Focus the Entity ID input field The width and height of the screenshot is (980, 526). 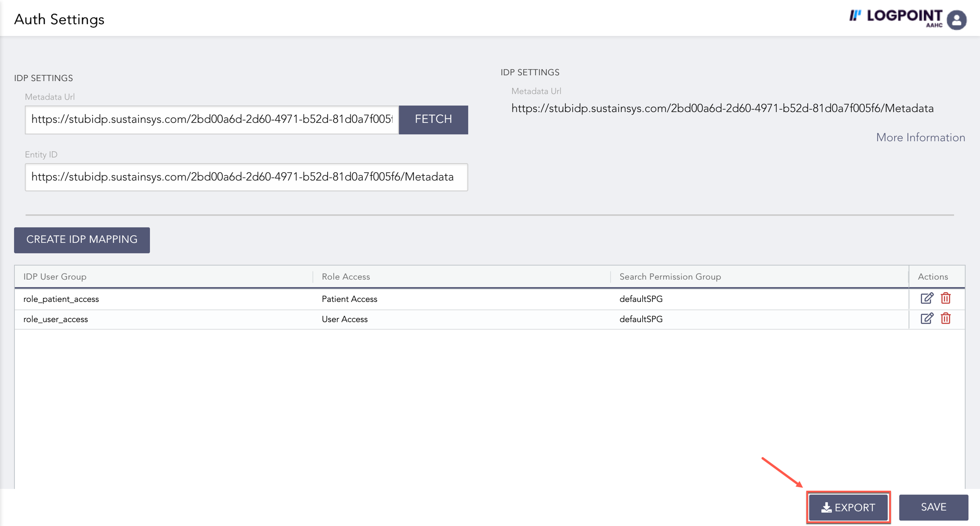click(246, 177)
